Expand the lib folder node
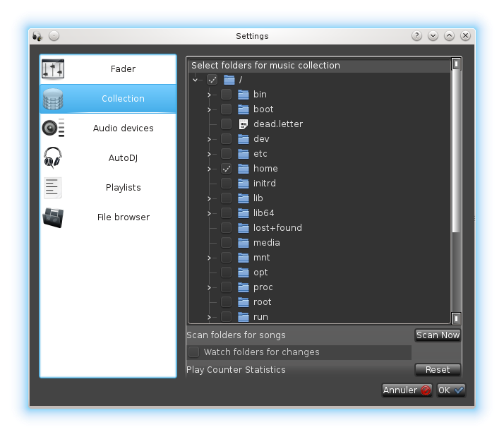 pyautogui.click(x=209, y=198)
